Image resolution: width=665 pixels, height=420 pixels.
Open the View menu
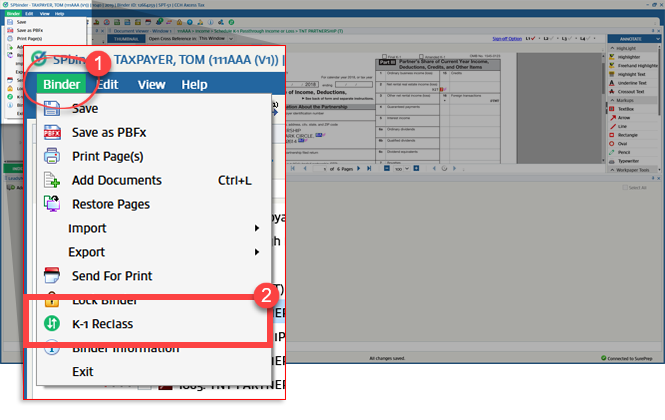coord(151,84)
